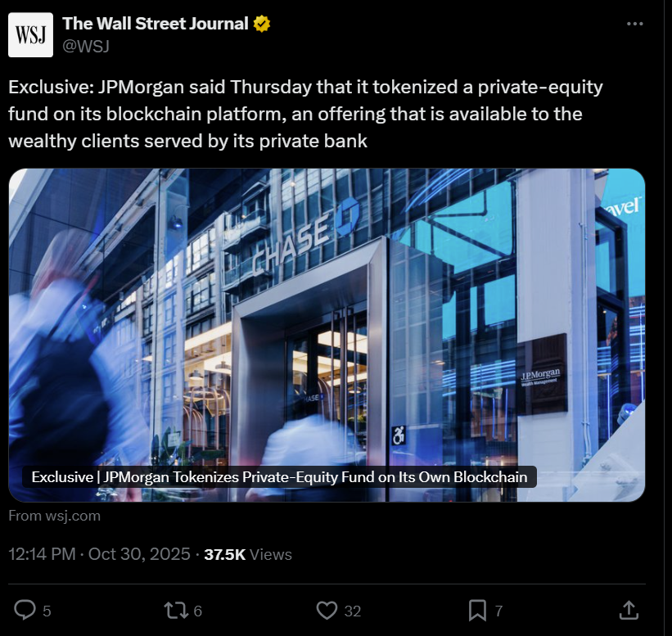Screen dimensions: 672x636
Task: Click the like count number 32
Action: pyautogui.click(x=353, y=610)
